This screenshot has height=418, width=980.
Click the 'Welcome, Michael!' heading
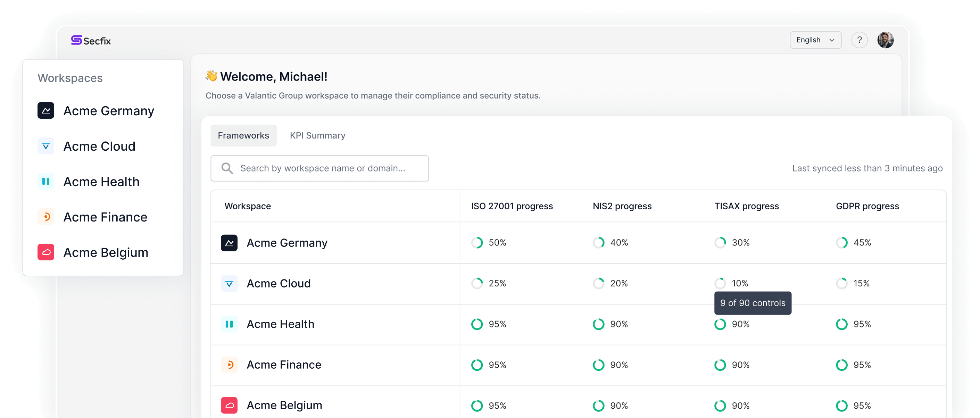[274, 76]
